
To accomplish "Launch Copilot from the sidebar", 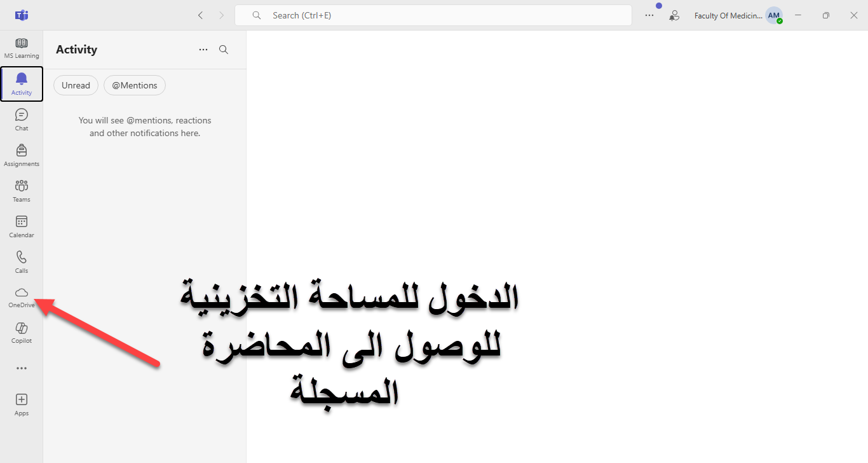I will point(22,333).
